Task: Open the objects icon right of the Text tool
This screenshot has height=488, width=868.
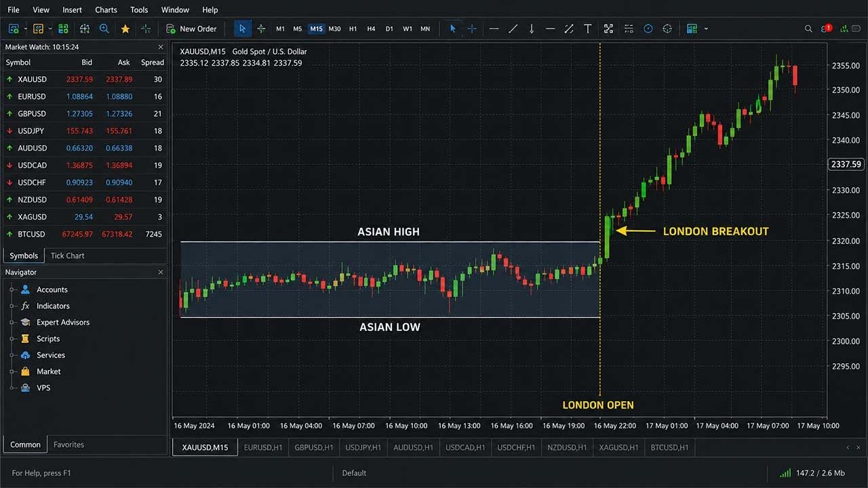Action: [608, 28]
